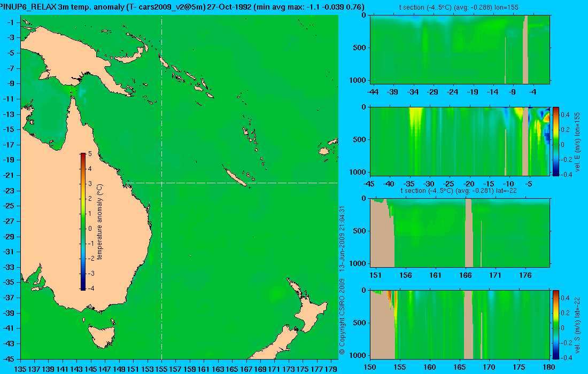
Task: Click the horizontal dashed line at latitude -22
Action: 233,183
